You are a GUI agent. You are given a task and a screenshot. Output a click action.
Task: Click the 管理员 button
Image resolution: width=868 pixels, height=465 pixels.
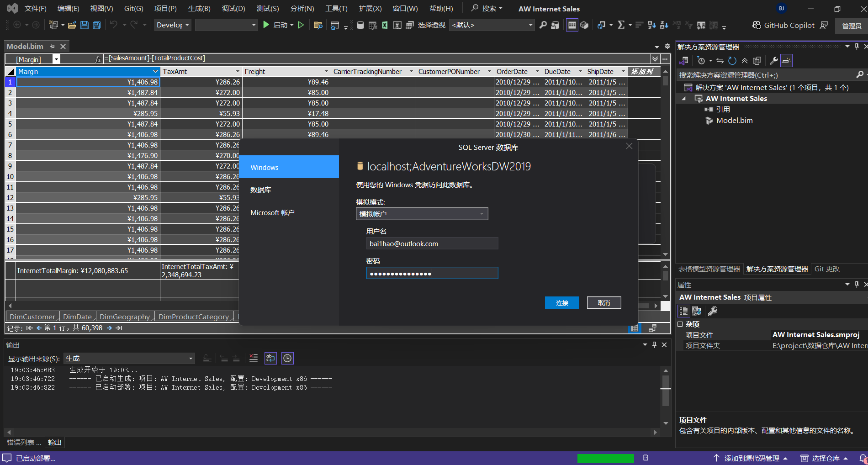[852, 26]
